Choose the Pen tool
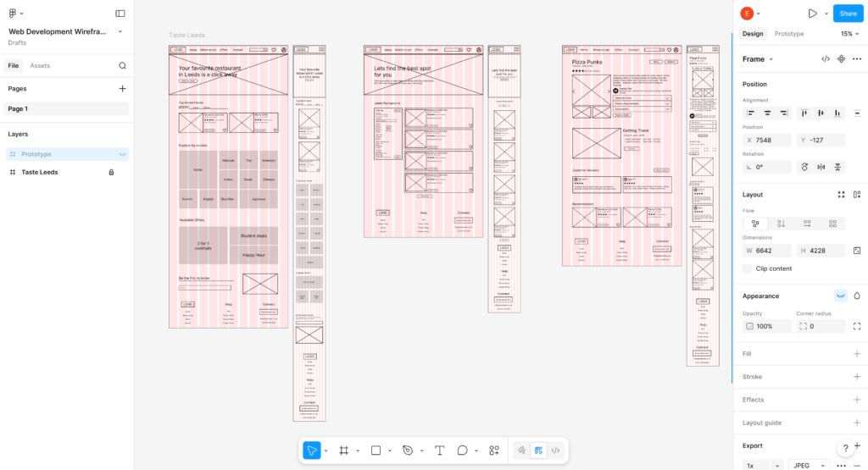This screenshot has height=470, width=868. (x=408, y=451)
